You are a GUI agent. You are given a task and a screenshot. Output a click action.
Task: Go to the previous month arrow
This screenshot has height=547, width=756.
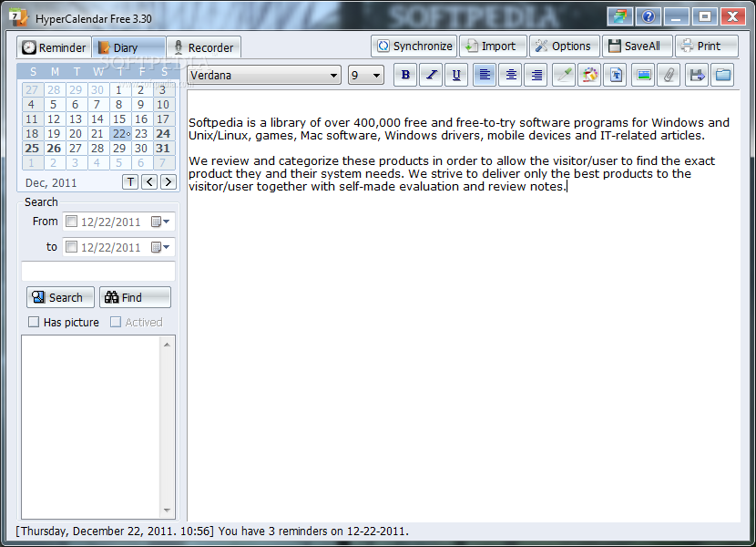(x=149, y=182)
